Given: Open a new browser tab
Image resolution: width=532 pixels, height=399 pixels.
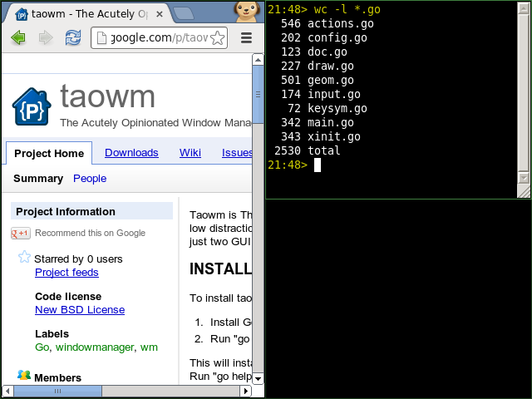Looking at the screenshot, I should coord(183,13).
